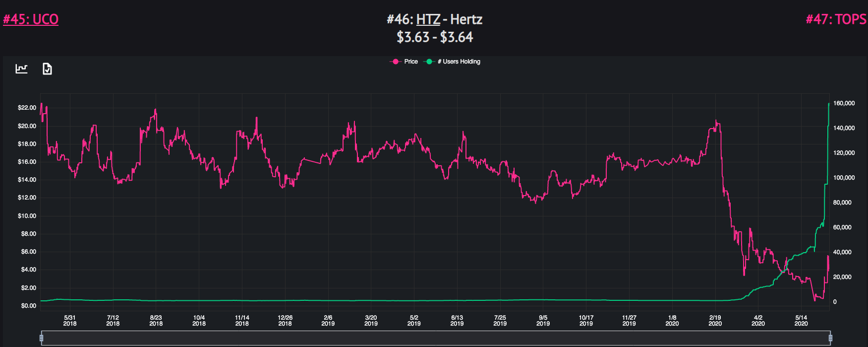Go to previous stock #45: UCO
The width and height of the screenshot is (868, 347).
pyautogui.click(x=31, y=19)
